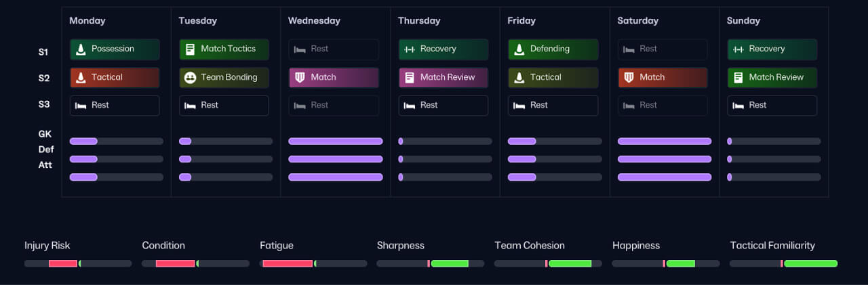Open Friday's Tactical session slot
This screenshot has width=868, height=285.
(x=553, y=77)
